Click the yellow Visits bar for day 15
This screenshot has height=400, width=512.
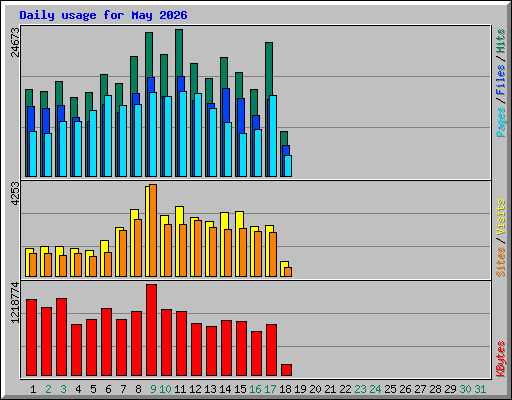pyautogui.click(x=239, y=220)
